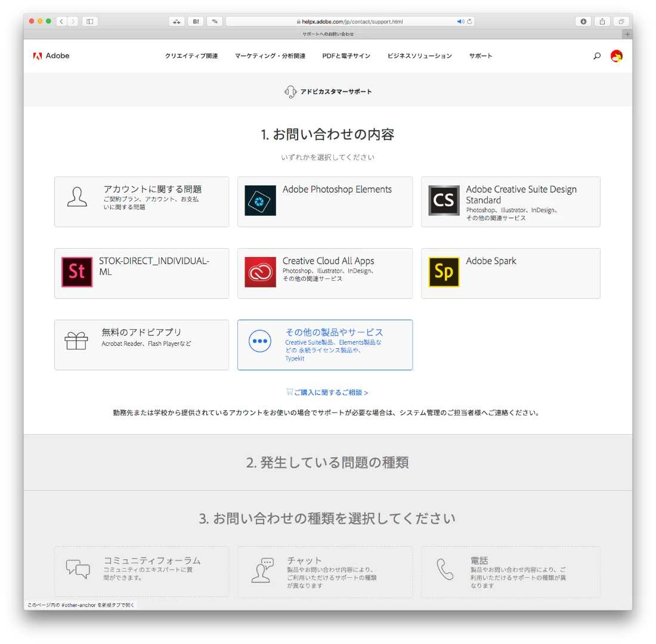656x644 pixels.
Task: Open the Safari downloads button
Action: 583,21
